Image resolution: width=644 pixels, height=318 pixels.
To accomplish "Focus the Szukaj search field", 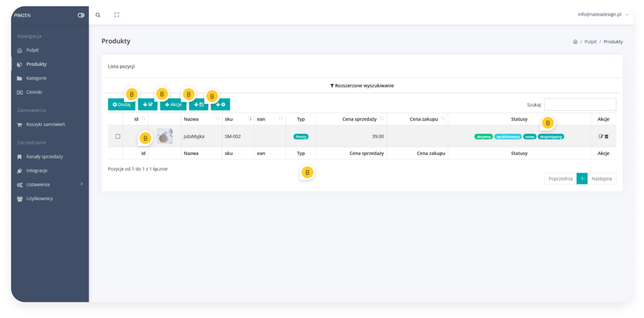I will 580,104.
